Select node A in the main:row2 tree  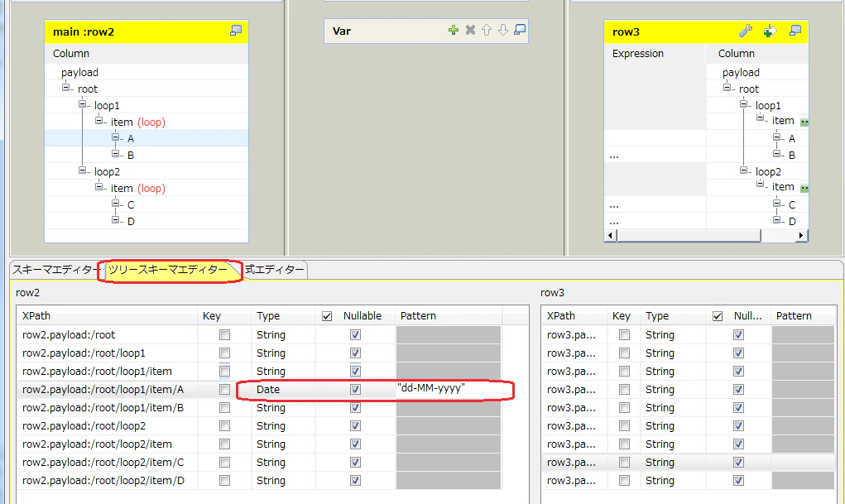(x=131, y=138)
